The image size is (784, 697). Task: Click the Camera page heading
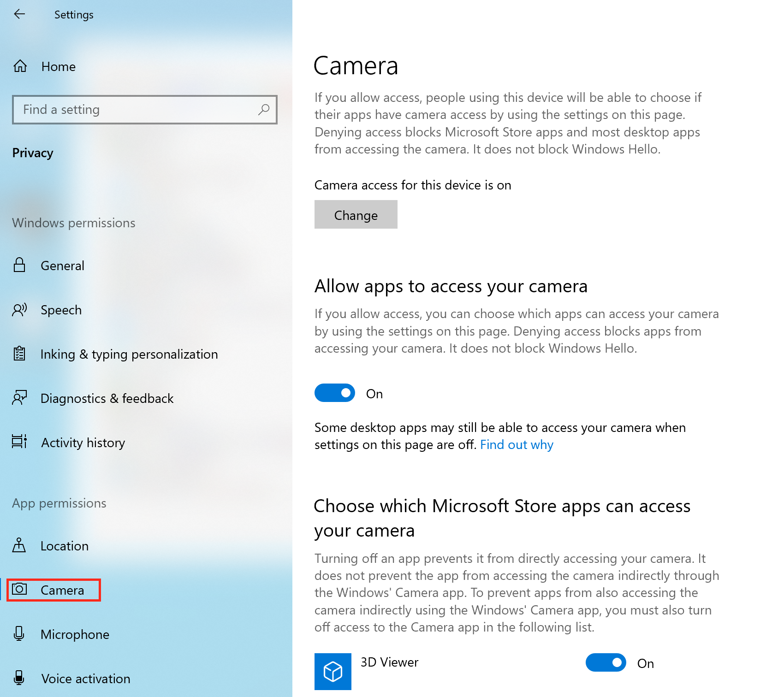pos(356,65)
